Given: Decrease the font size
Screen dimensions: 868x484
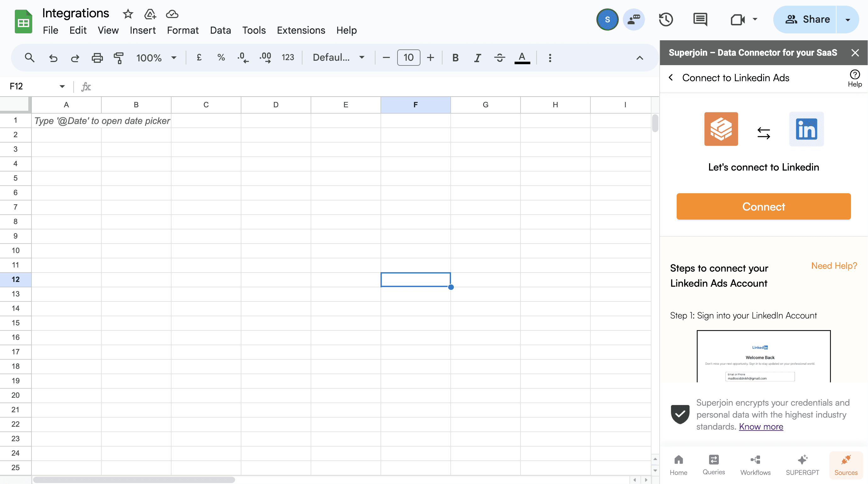Looking at the screenshot, I should (386, 58).
